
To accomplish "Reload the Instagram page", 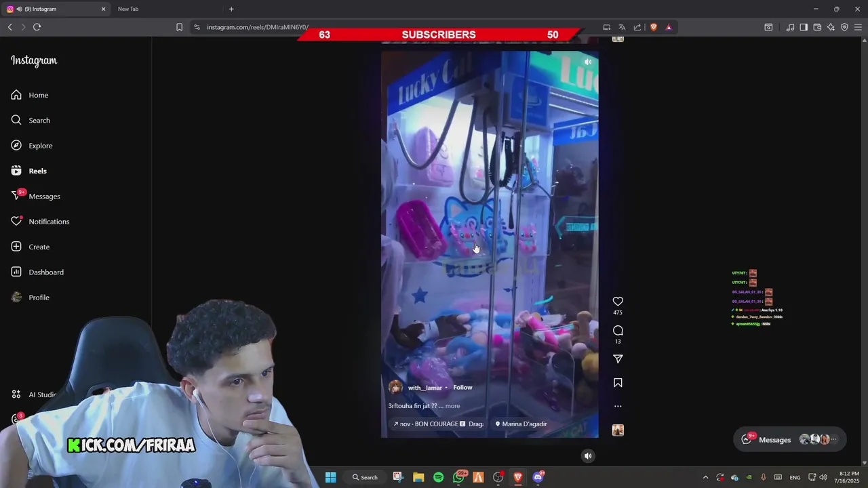I will point(37,27).
